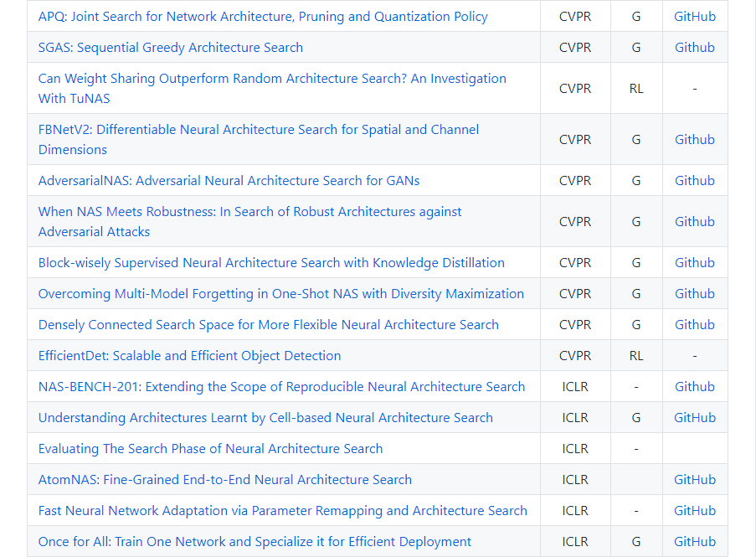
Task: Open Evaluating The Search Phase paper
Action: tap(210, 449)
